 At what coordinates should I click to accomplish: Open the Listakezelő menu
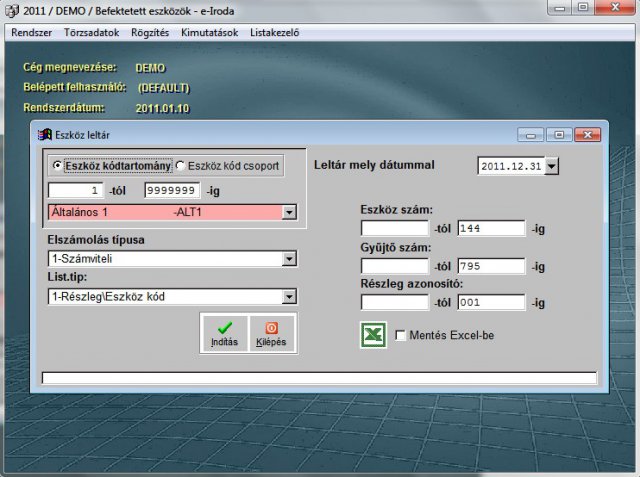pos(272,32)
